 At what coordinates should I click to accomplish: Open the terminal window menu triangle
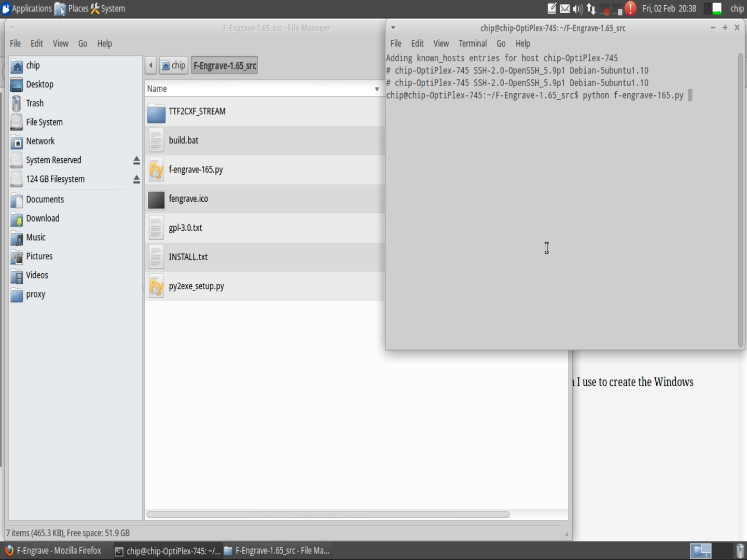pos(393,27)
